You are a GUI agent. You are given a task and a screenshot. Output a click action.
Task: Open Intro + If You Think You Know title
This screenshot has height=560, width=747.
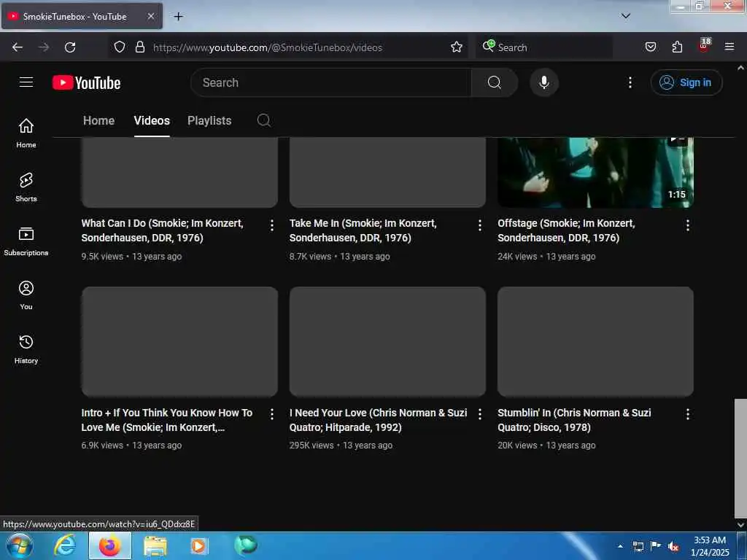pos(167,420)
